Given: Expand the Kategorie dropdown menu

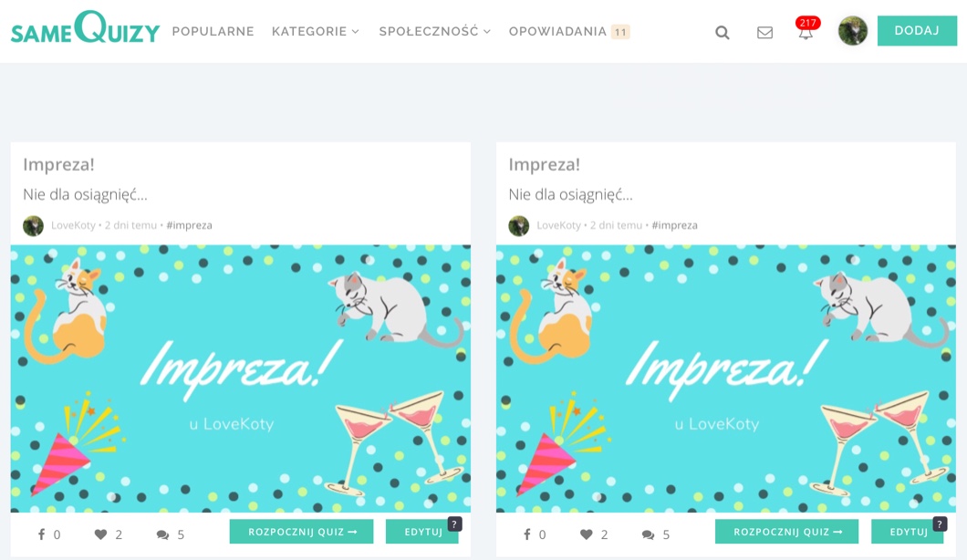Looking at the screenshot, I should 315,31.
